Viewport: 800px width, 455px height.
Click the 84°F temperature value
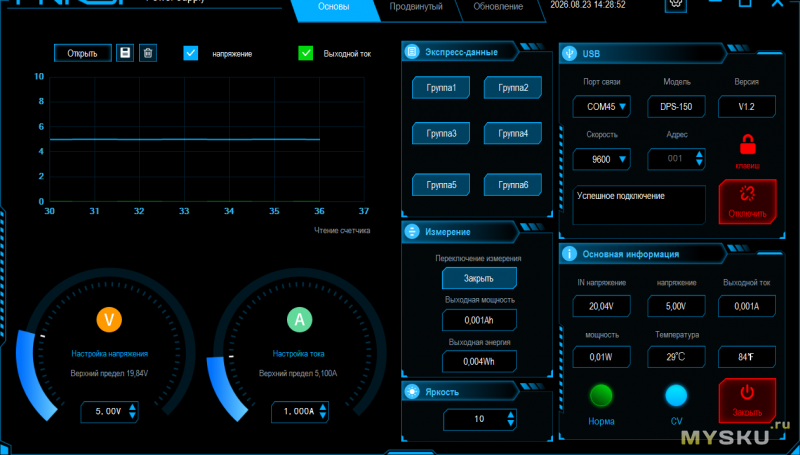tap(747, 357)
